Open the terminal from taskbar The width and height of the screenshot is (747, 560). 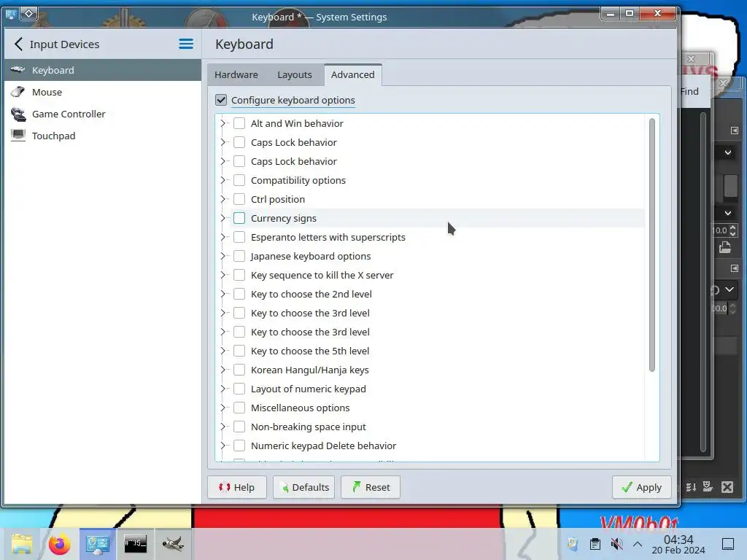(x=135, y=544)
